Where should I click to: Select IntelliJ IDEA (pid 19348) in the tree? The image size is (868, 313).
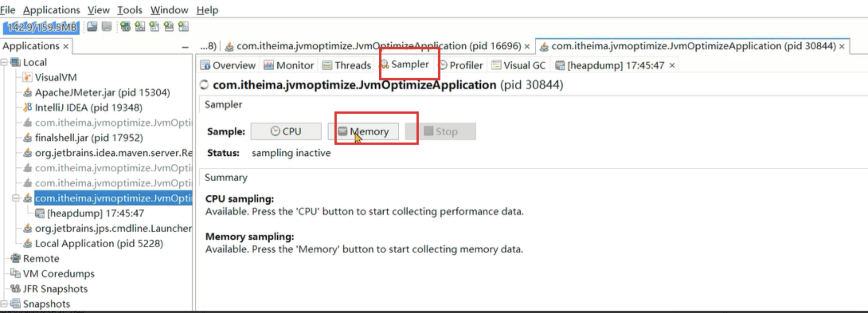88,108
